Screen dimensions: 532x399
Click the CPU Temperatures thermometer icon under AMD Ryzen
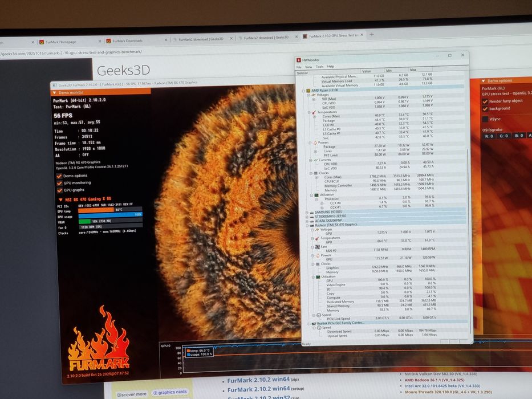coord(314,112)
